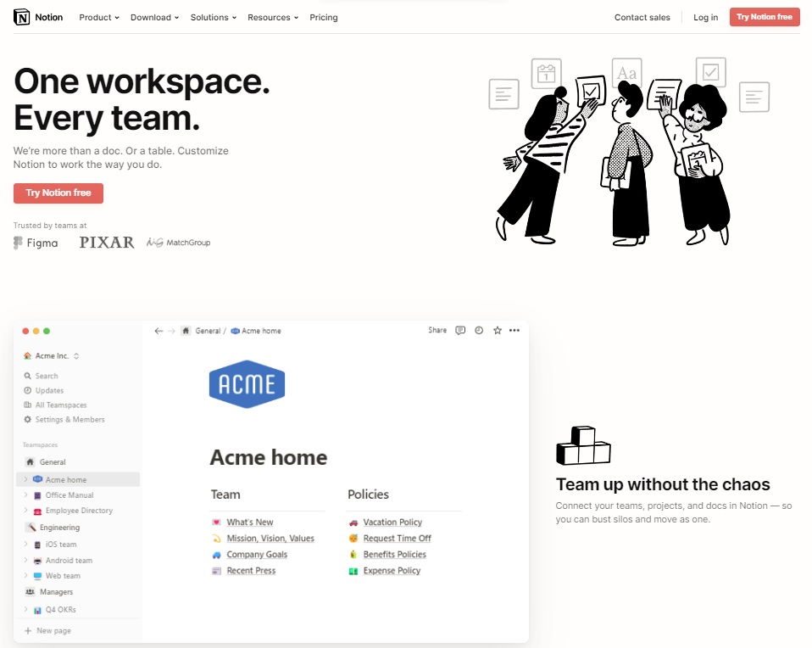
Task: Open the Acme Inc. workspace switcher
Action: pos(51,356)
